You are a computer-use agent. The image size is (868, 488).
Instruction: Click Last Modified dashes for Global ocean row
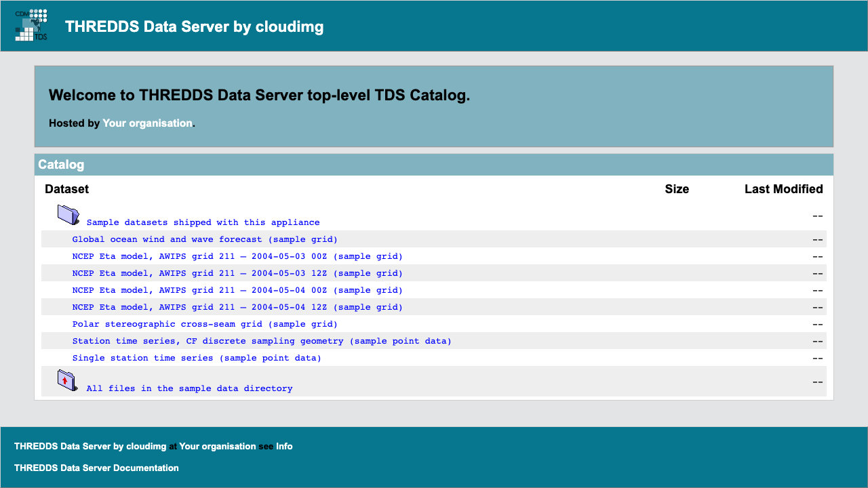pos(818,239)
